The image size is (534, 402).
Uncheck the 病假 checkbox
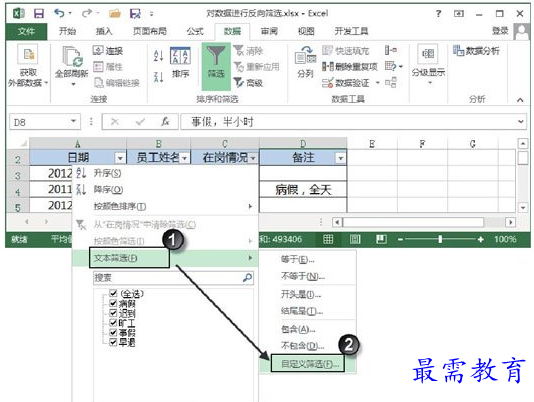click(113, 303)
